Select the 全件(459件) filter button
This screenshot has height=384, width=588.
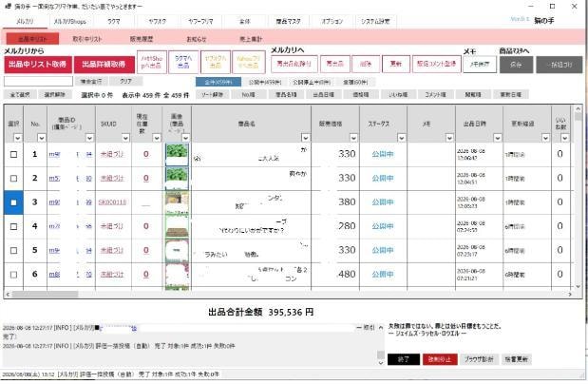218,82
